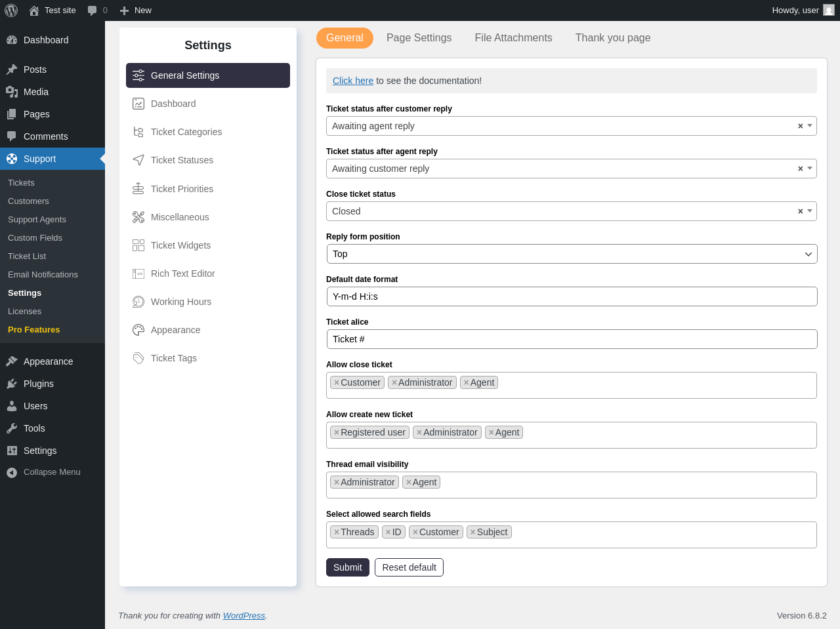Open Email Notifications submenu item

click(43, 275)
